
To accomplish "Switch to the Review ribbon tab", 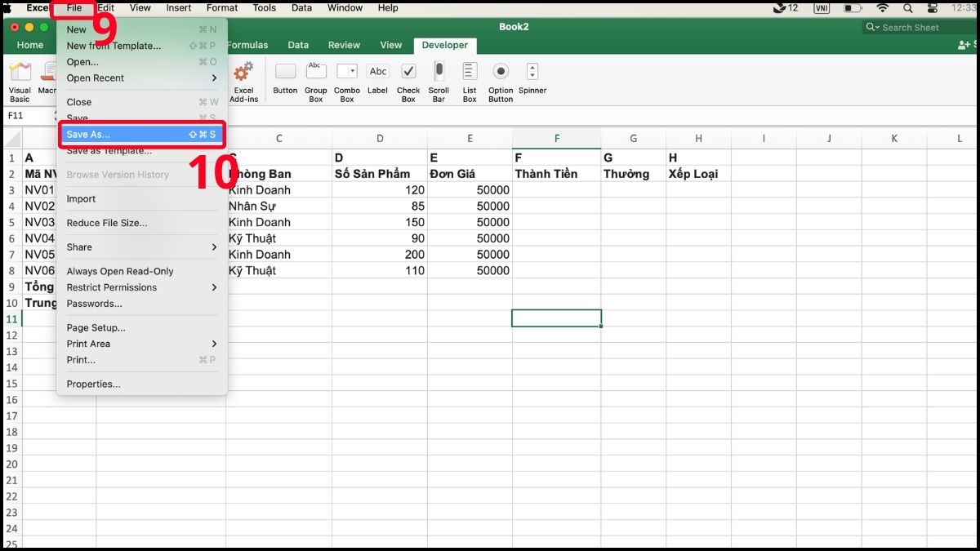I will point(344,46).
